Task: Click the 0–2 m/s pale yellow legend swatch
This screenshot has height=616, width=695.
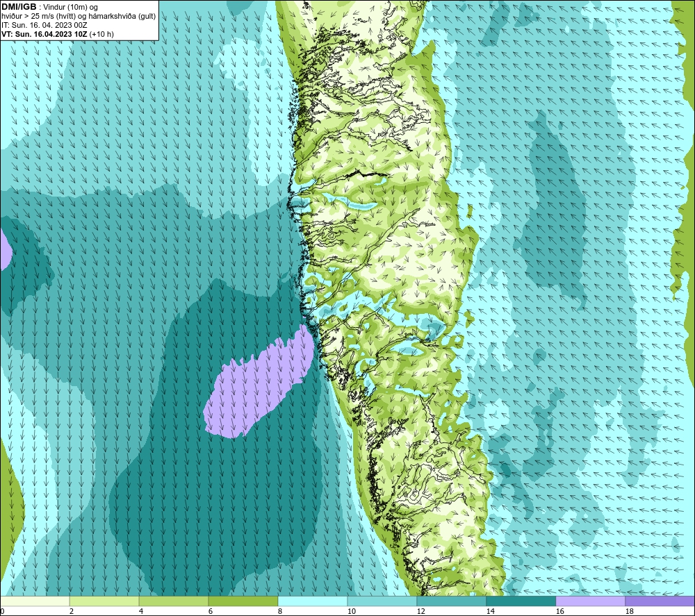Action: tap(35, 601)
